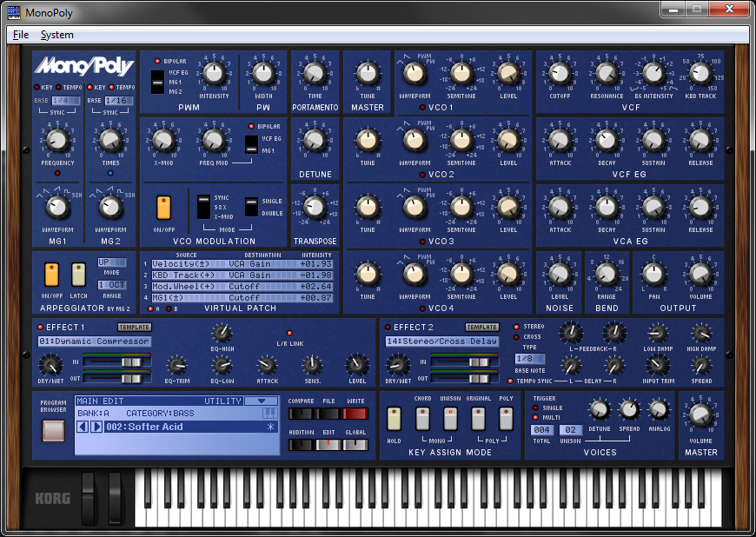
Task: Open the Arpeggiator Range 1 OCT selector
Action: 111,285
